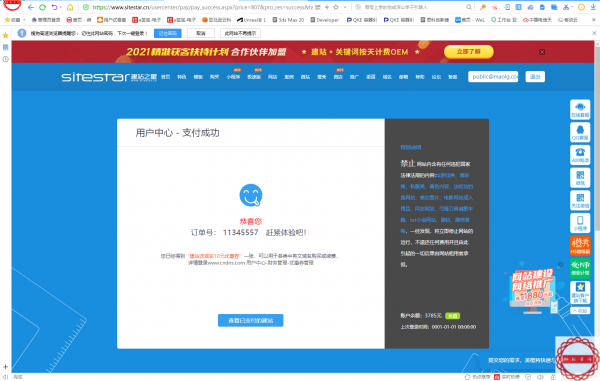Open the history clock icon in left sidebar
This screenshot has width=600, height=381.
click(5, 59)
